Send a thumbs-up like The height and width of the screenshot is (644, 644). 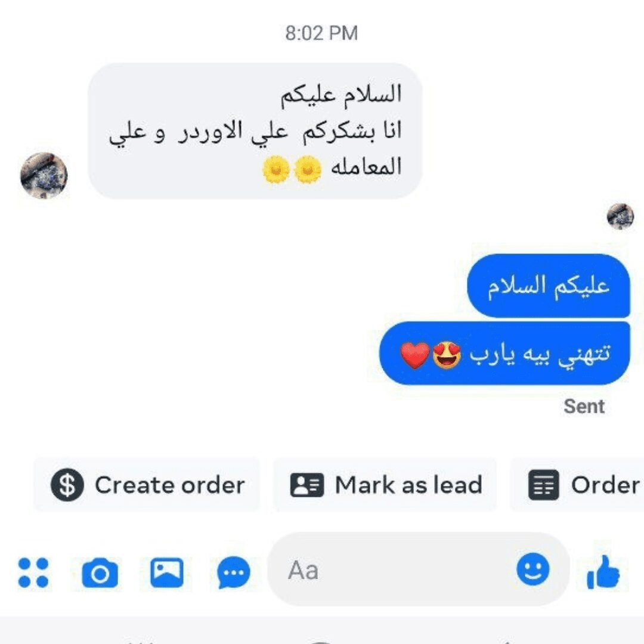click(x=603, y=572)
